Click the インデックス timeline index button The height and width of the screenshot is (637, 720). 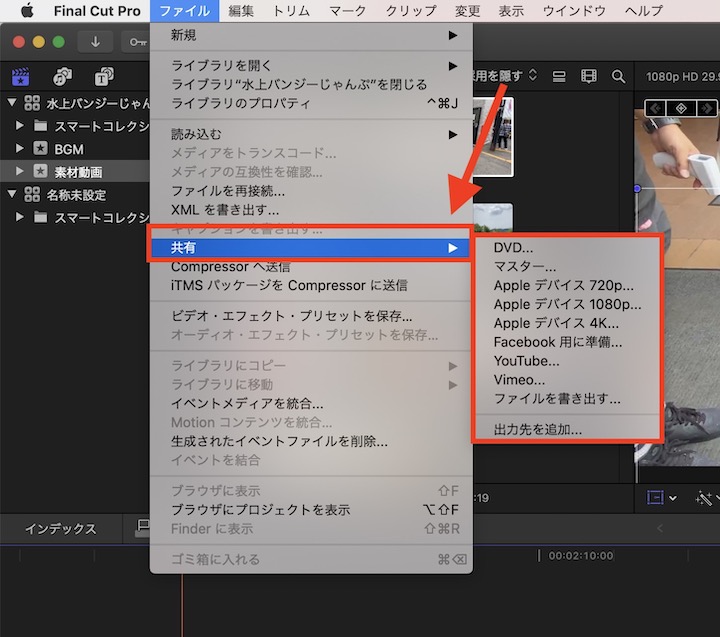coord(61,529)
